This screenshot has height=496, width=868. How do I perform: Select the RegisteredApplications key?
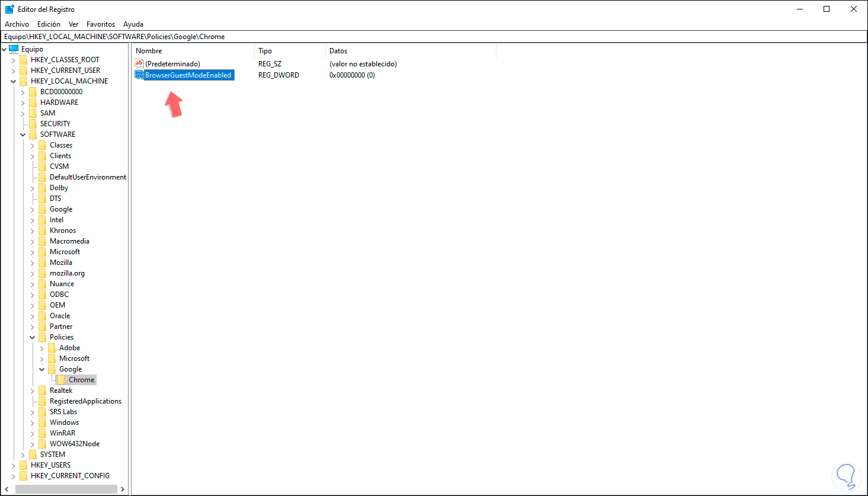point(85,401)
